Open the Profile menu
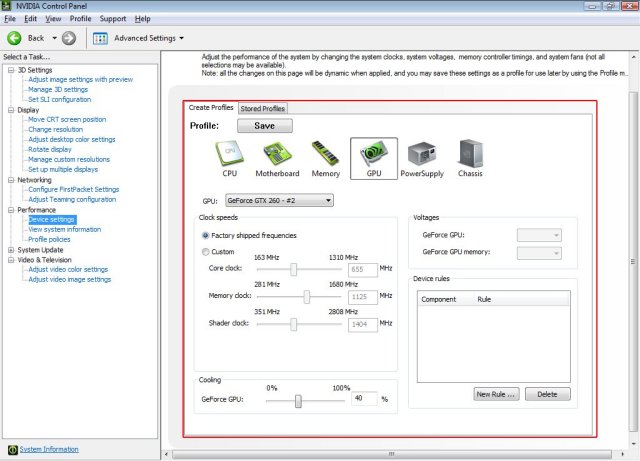Viewport: 640px width, 461px height. [80, 19]
